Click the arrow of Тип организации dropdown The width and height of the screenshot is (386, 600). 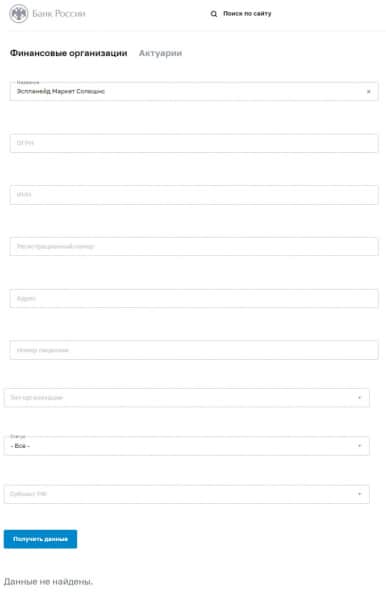click(x=359, y=398)
